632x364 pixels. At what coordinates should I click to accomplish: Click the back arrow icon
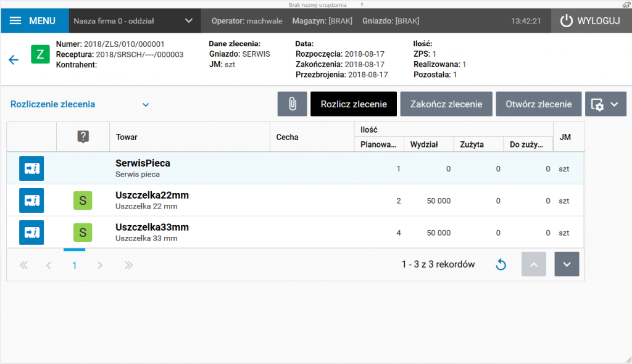click(x=14, y=60)
